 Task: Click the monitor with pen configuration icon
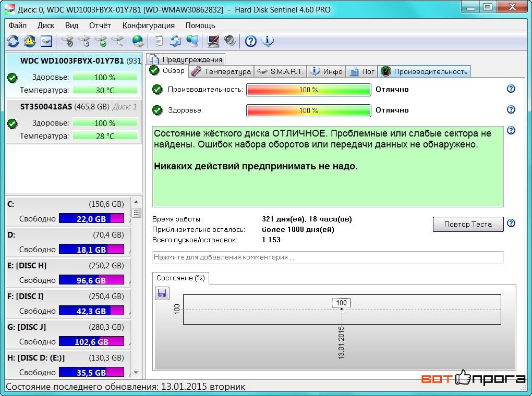pyautogui.click(x=213, y=41)
